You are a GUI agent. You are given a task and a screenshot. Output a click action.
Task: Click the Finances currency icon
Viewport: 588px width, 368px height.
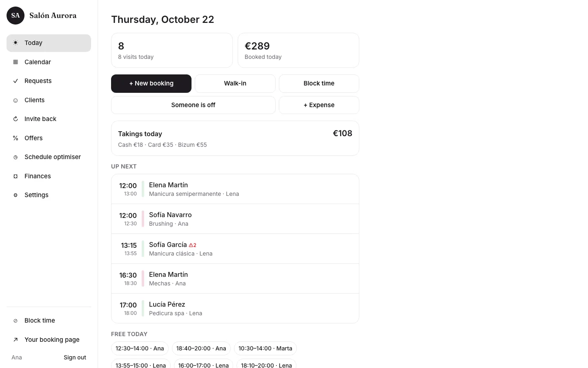[16, 176]
